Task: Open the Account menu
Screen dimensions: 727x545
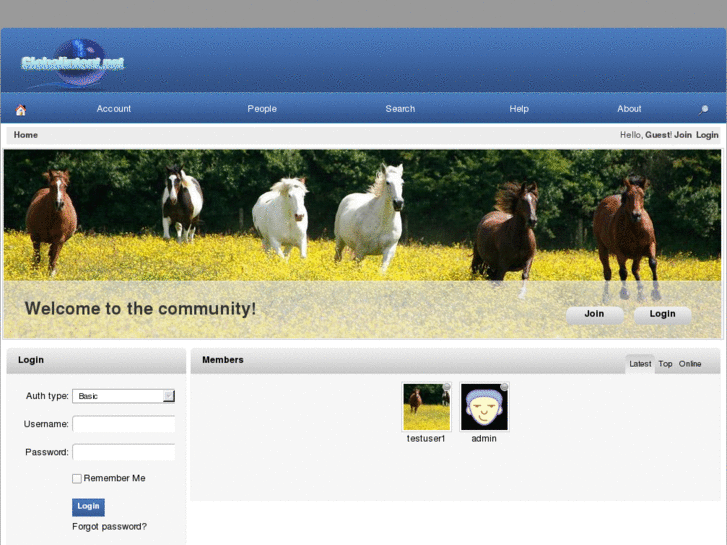Action: [x=114, y=109]
